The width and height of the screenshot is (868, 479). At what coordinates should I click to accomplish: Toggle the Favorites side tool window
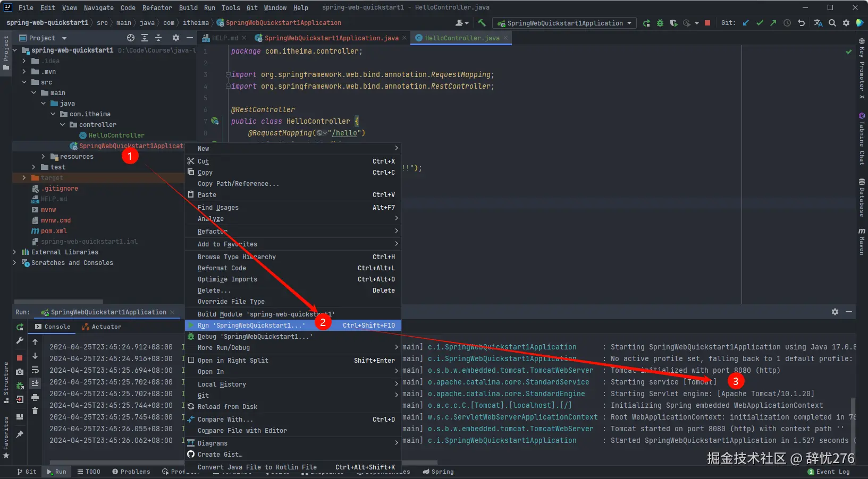coord(6,438)
